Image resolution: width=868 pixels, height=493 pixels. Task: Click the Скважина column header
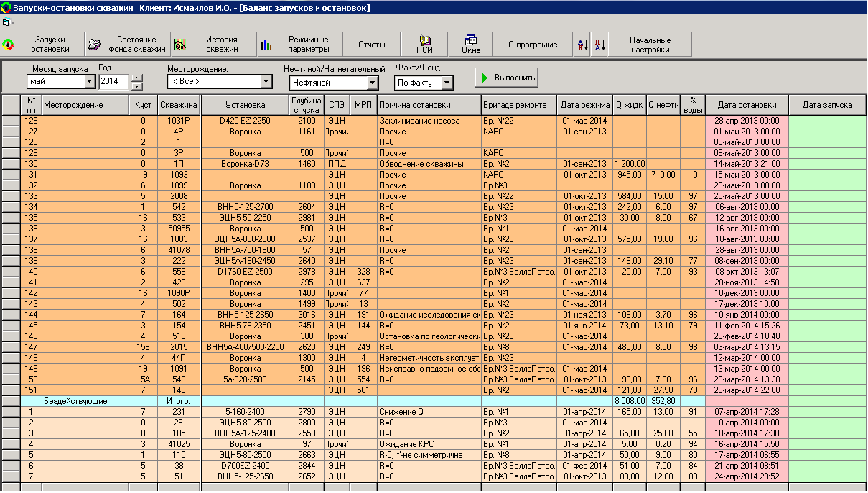click(x=178, y=105)
